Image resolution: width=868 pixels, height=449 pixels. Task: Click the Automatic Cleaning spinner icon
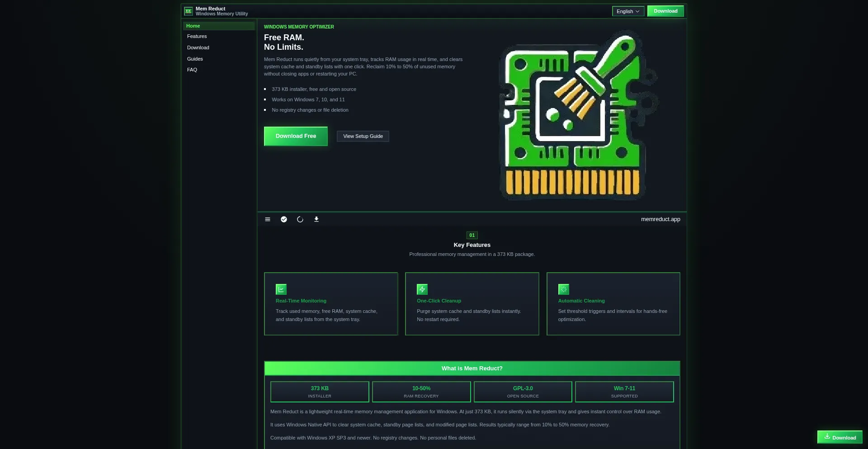coord(564,289)
